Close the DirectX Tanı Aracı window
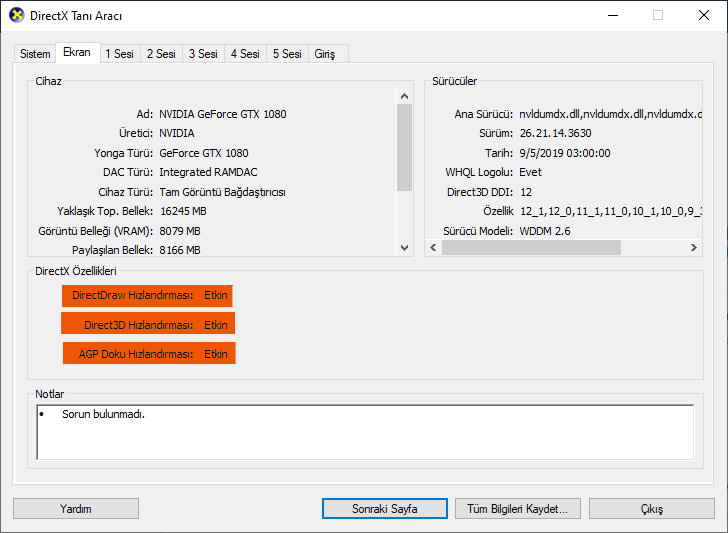728x533 pixels. tap(704, 15)
